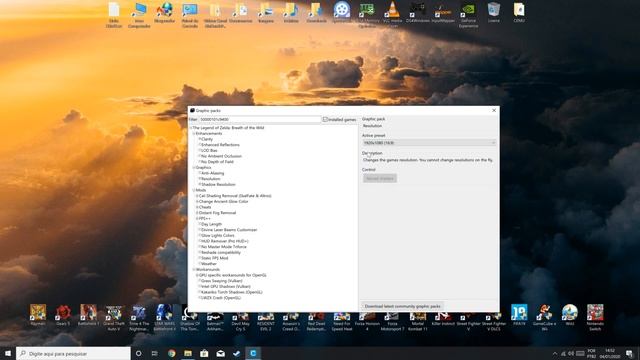Open the CEMU folder desktop icon
Image resolution: width=640 pixels, height=360 pixels.
coord(519,12)
